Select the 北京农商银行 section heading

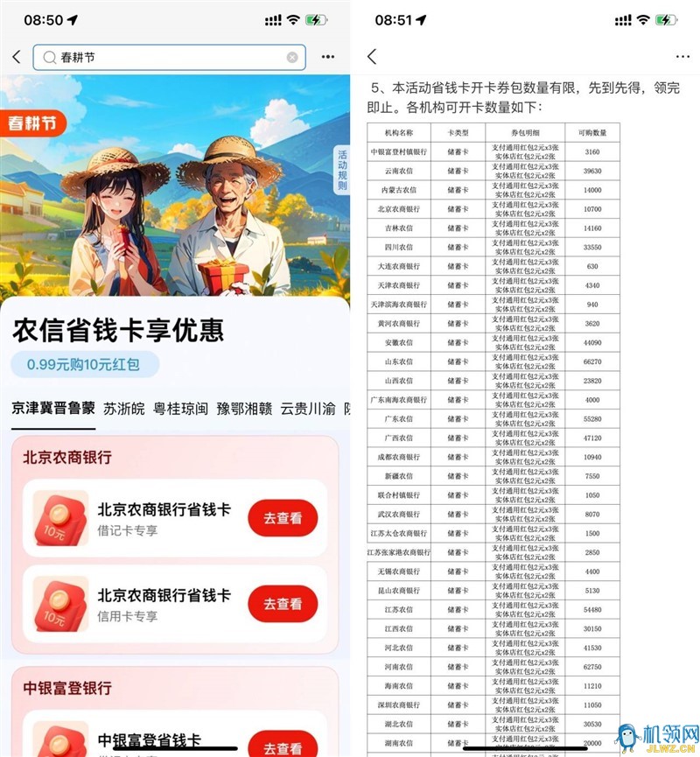pyautogui.click(x=67, y=457)
